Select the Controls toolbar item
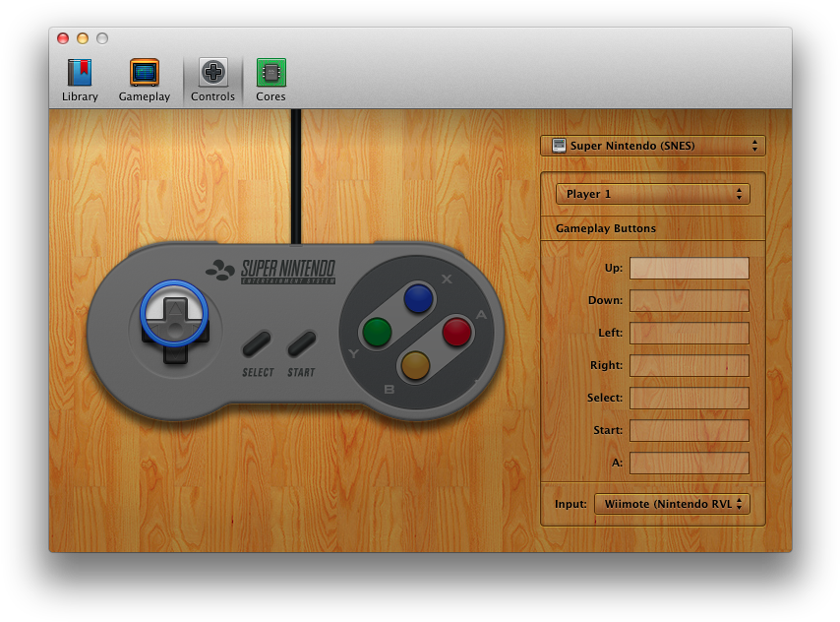Screen dimensions: 840x622 click(x=212, y=80)
